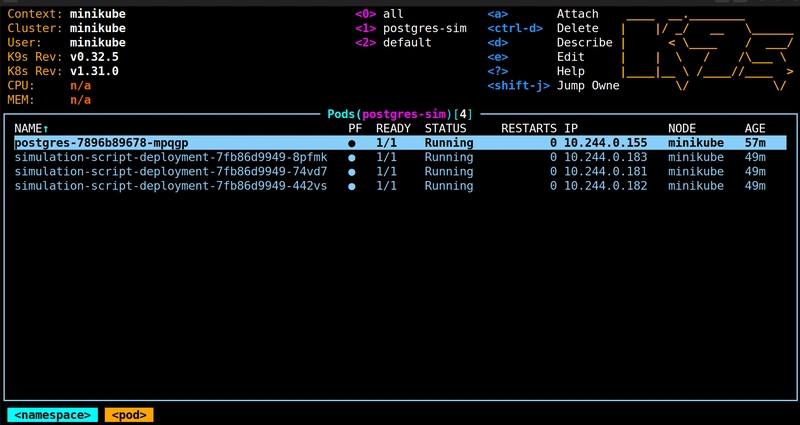This screenshot has width=800, height=425.
Task: Click the PF dot for pod 74vd7
Action: [x=352, y=172]
